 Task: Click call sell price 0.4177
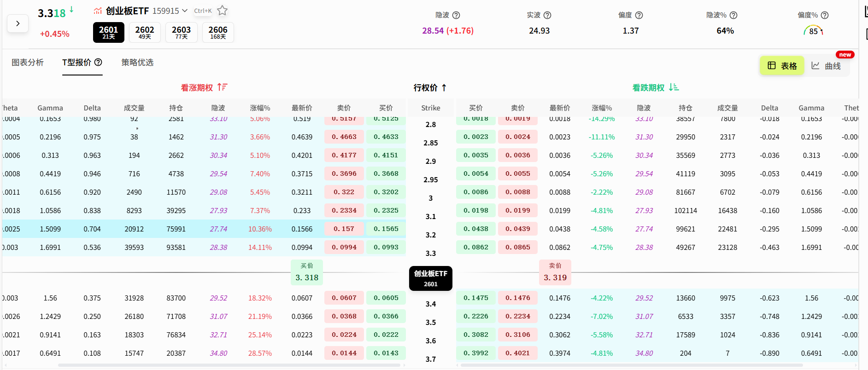(x=344, y=155)
